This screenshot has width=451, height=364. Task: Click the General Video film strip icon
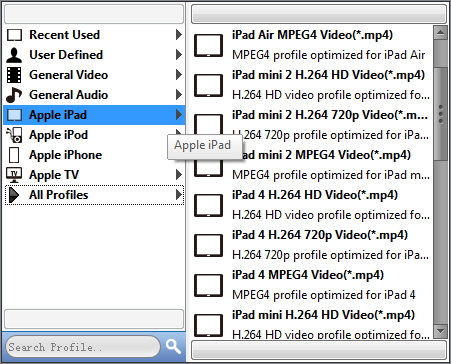(x=14, y=75)
